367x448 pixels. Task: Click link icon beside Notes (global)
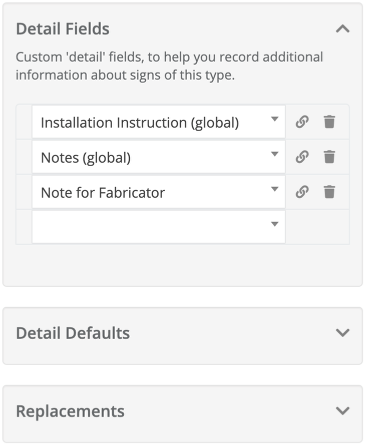click(x=302, y=157)
